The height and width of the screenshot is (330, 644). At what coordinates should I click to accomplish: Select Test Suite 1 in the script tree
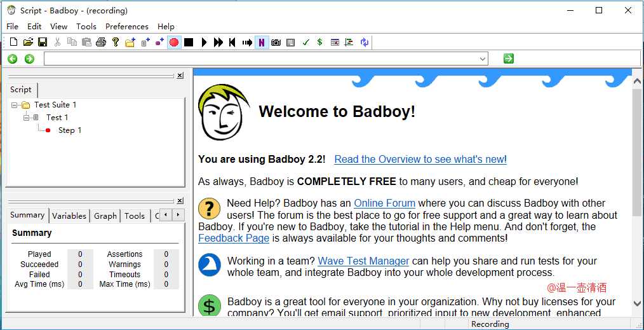[x=55, y=105]
